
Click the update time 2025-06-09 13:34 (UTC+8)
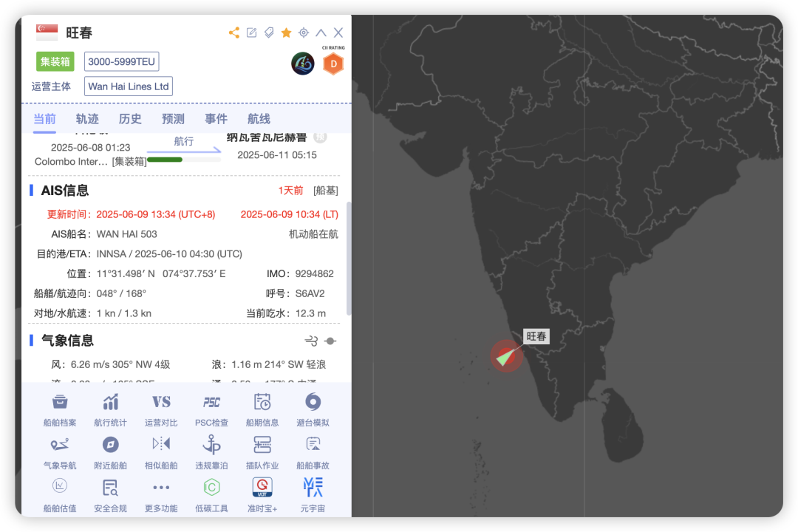156,214
